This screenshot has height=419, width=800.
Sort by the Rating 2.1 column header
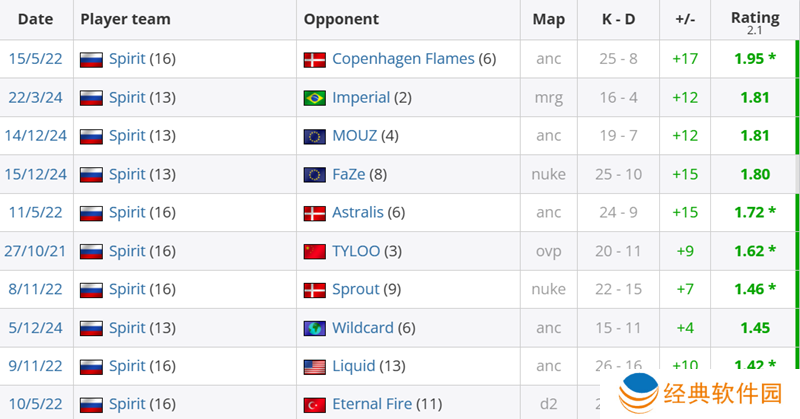coord(754,19)
